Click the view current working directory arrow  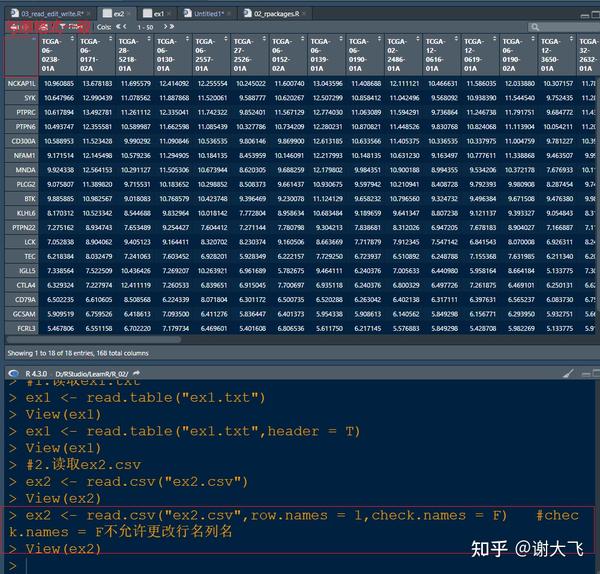click(137, 373)
